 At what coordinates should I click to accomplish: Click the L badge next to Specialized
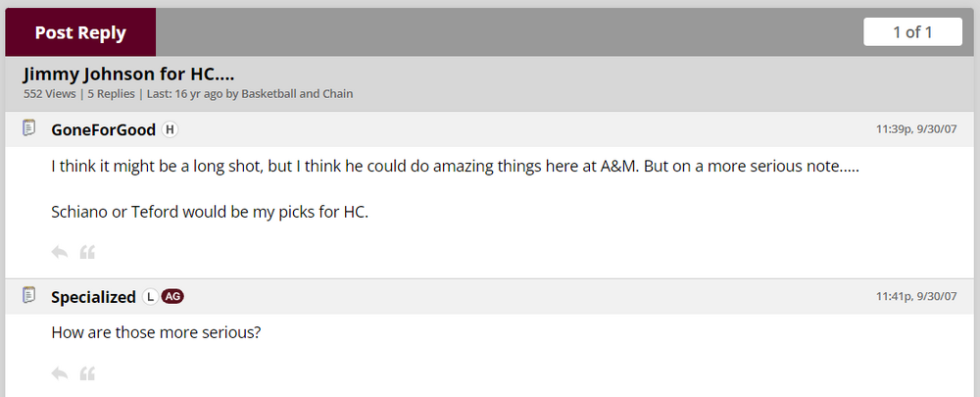pos(150,297)
